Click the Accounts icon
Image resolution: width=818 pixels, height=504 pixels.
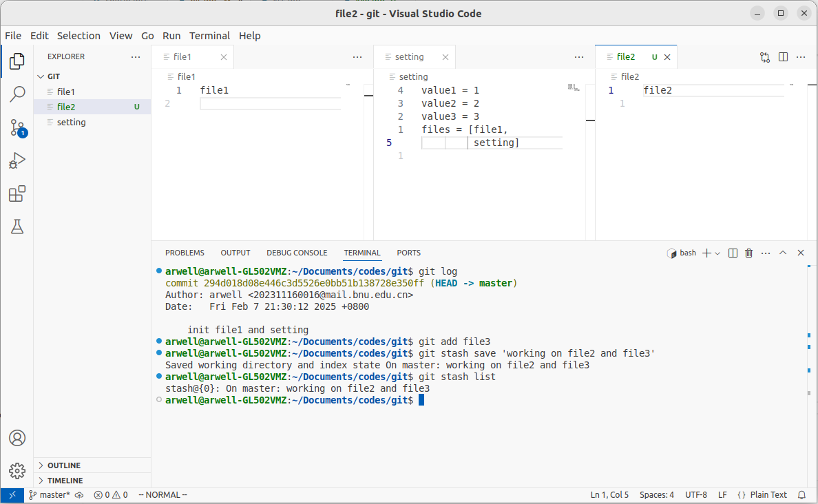17,438
